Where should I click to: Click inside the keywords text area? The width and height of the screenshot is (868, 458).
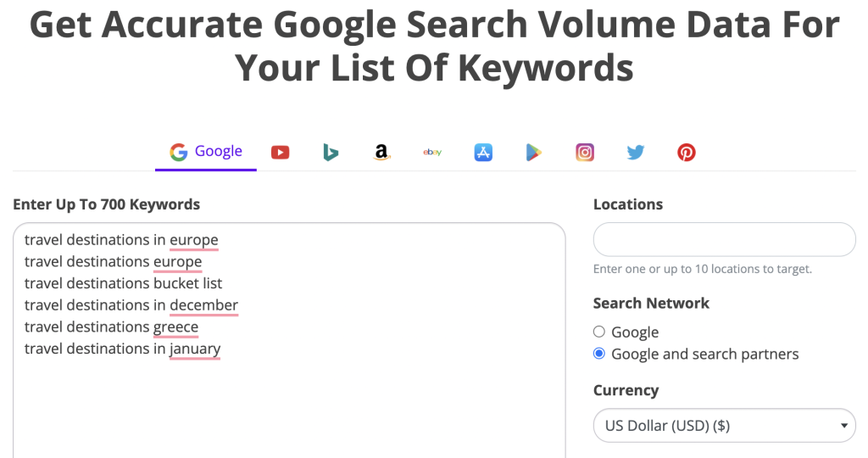click(289, 340)
